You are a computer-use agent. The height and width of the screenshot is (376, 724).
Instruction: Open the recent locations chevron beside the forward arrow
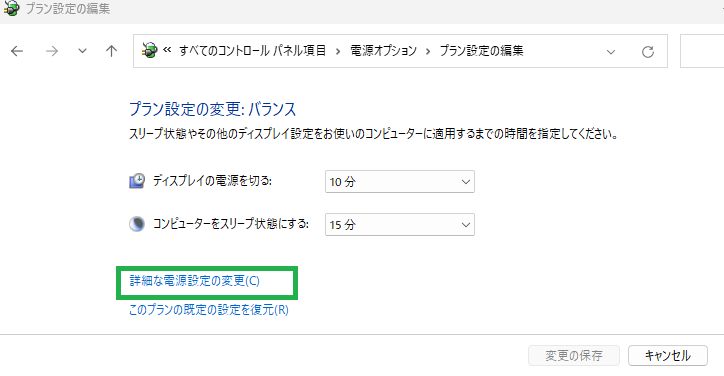tap(82, 51)
